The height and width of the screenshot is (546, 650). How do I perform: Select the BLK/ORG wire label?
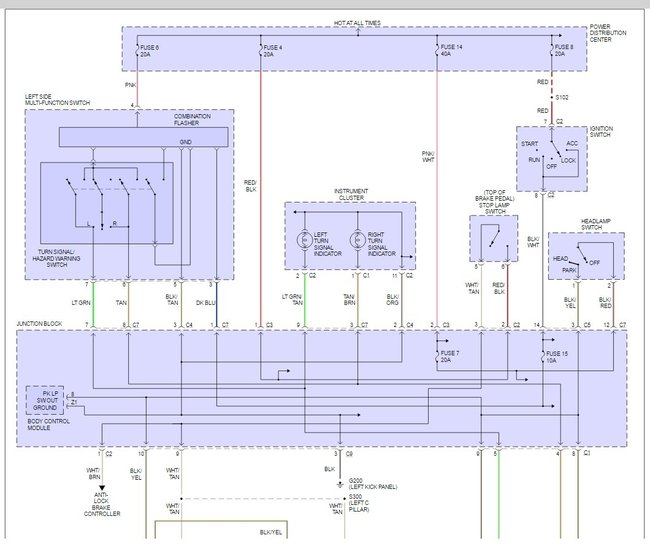[393, 300]
